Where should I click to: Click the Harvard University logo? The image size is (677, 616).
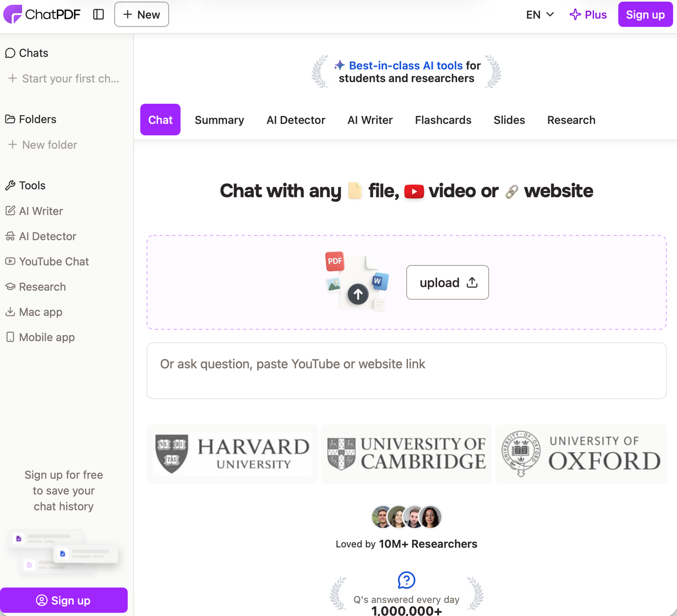point(232,454)
